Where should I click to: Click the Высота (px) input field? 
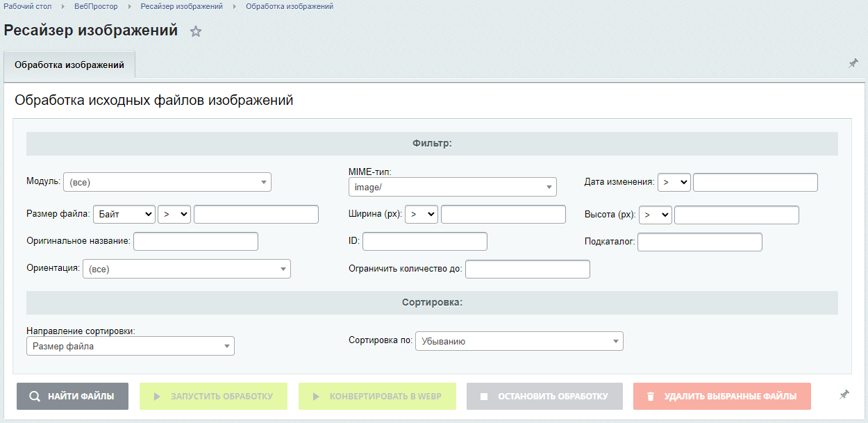[737, 215]
